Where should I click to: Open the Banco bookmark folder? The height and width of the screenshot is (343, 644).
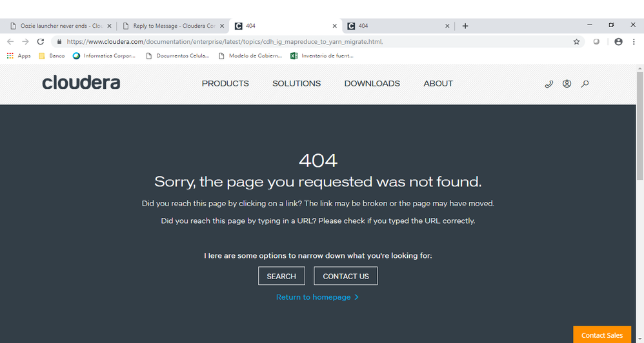point(52,56)
